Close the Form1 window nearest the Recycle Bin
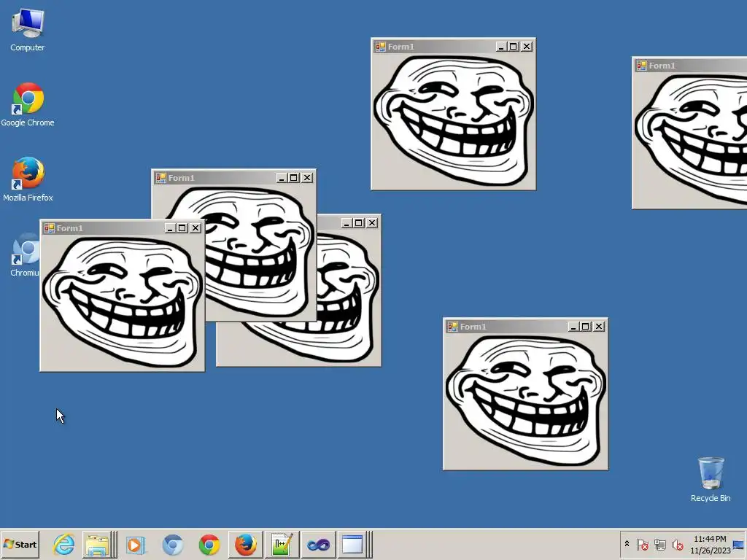This screenshot has width=747, height=560. (600, 326)
